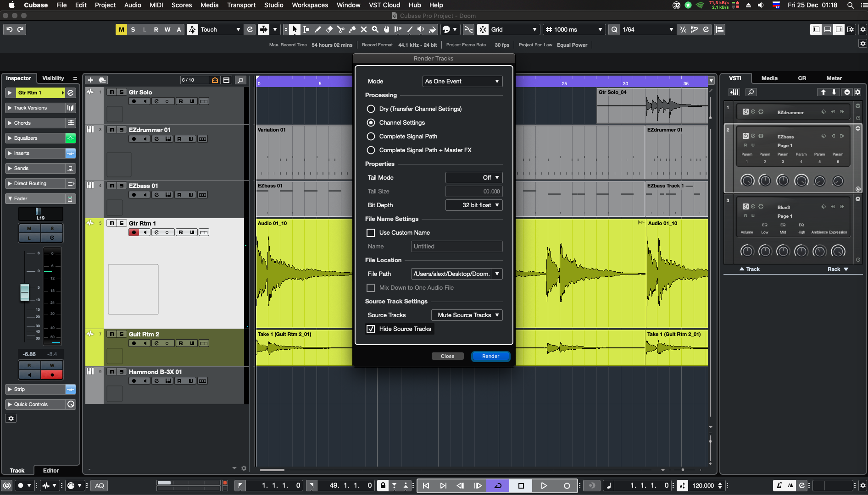The image size is (868, 495).
Task: Select the Scissors split tool
Action: coord(340,30)
